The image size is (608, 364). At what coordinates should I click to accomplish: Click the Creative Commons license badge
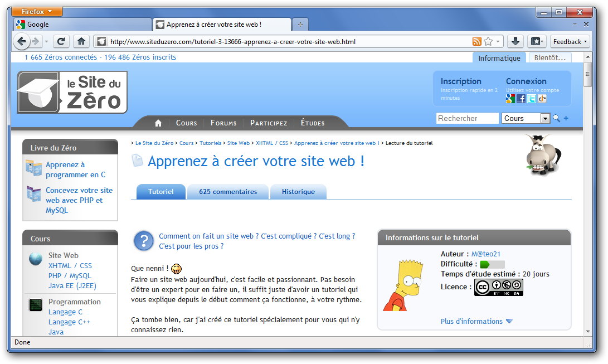click(499, 287)
